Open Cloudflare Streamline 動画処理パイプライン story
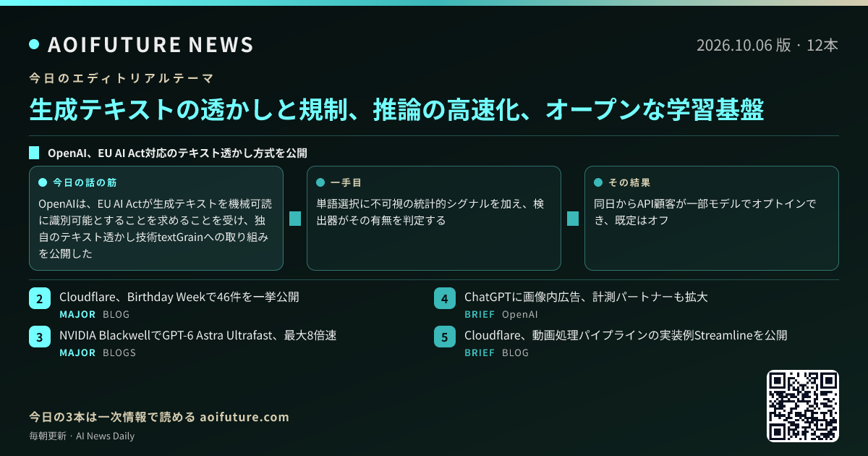 [626, 335]
